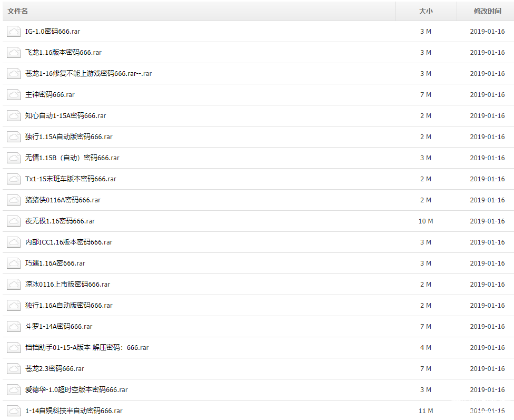Screen dimensions: 514x420
Task: Click cloud icon beside 内部ICC1.16版本密码666.rar
Action: click(x=14, y=242)
